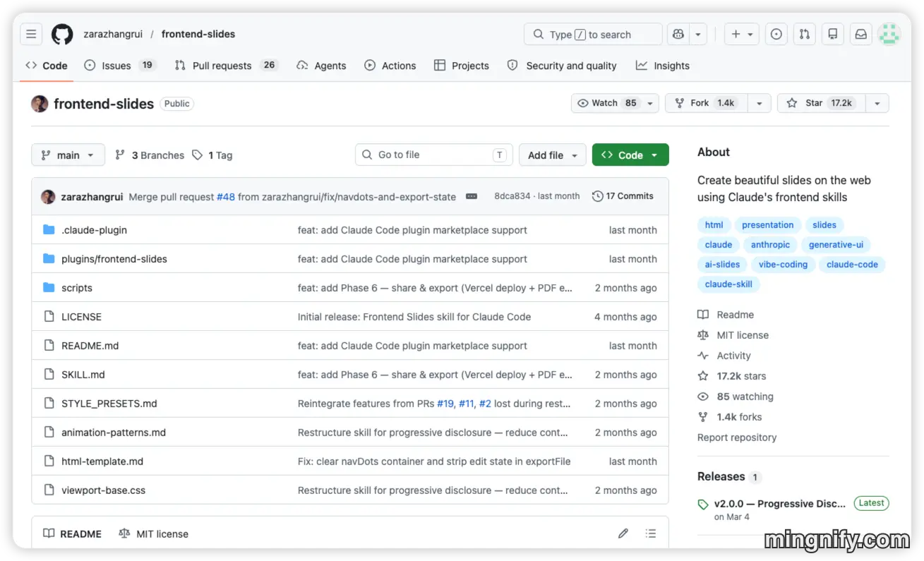924x561 pixels.
Task: Open the 17 Commits history
Action: 623,196
